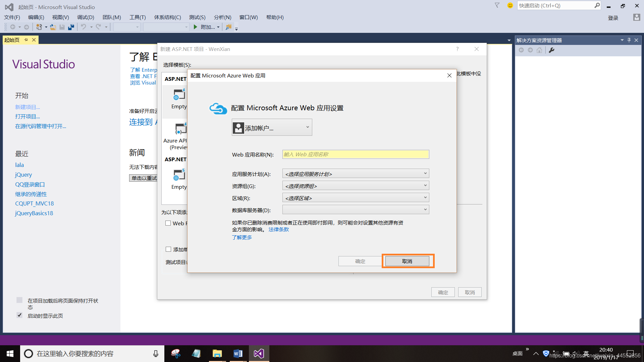This screenshot has height=362, width=644.
Task: Open the App Service plan dropdown
Action: tap(356, 174)
